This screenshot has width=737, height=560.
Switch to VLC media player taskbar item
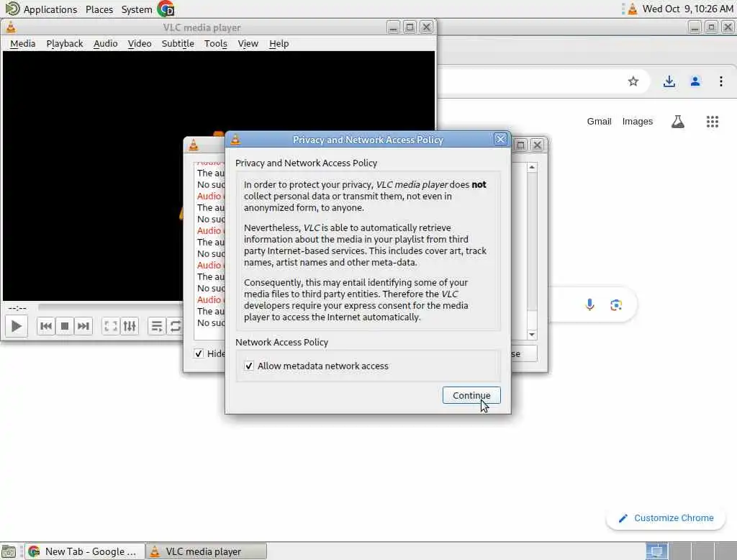coord(207,551)
